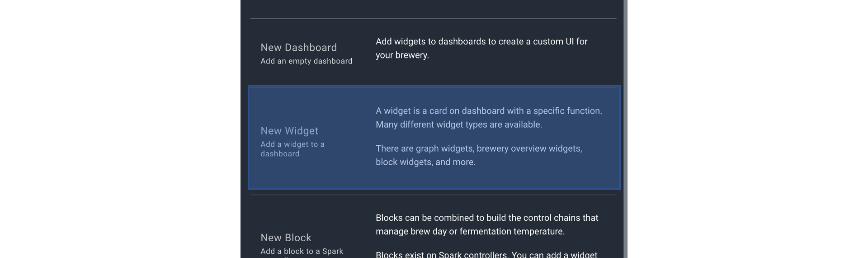Viewport: 868px width, 258px height.
Task: Click the dashboards custom UI description text
Action: point(481,42)
